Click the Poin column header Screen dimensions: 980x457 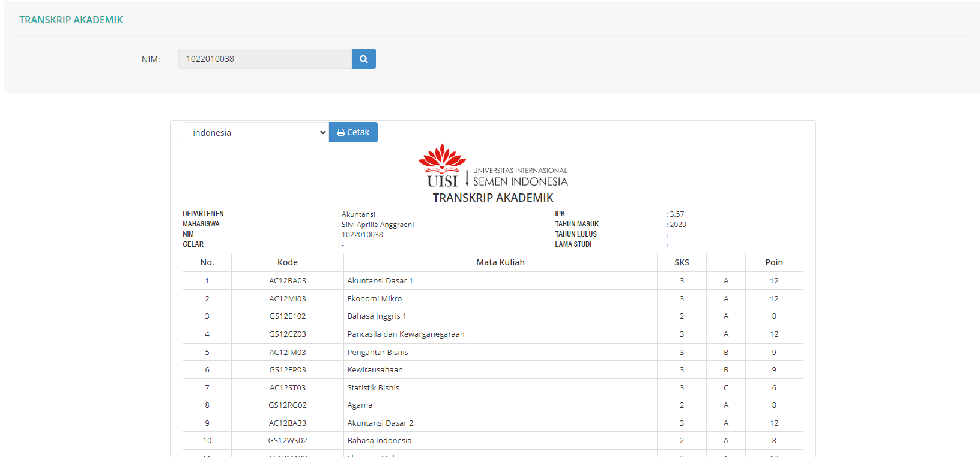[x=774, y=262]
